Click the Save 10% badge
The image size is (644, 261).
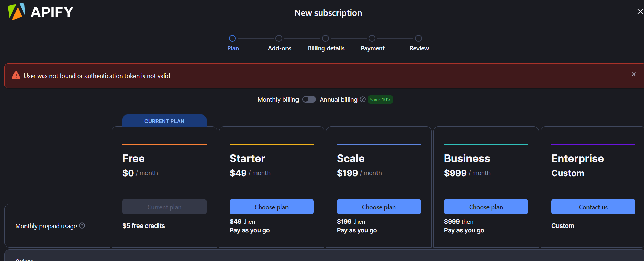pyautogui.click(x=380, y=100)
